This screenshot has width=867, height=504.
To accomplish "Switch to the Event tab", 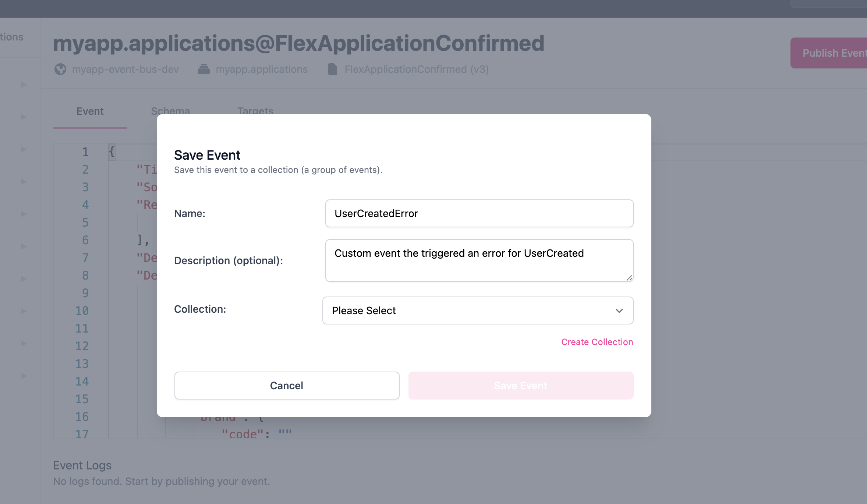I will 90,111.
